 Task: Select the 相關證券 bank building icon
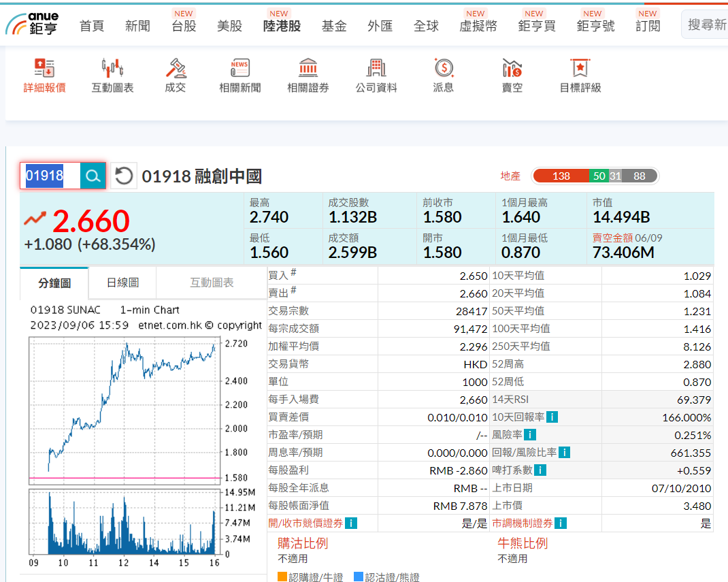[x=308, y=68]
